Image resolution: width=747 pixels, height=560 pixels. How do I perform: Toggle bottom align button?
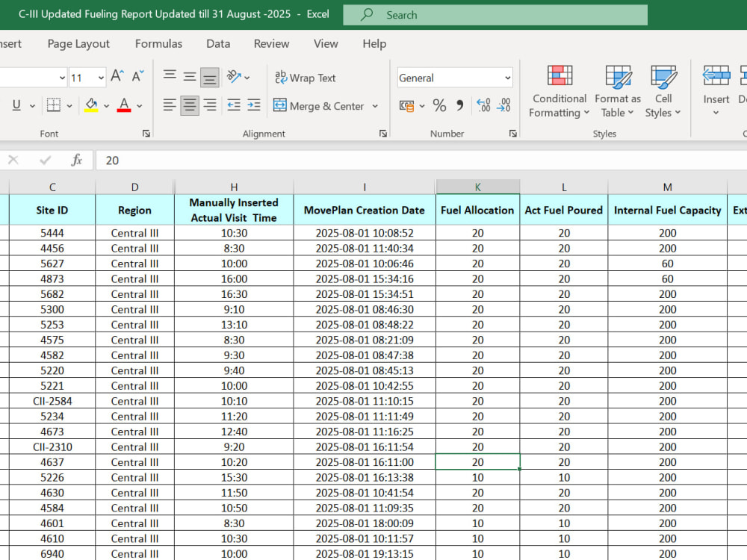(x=210, y=77)
